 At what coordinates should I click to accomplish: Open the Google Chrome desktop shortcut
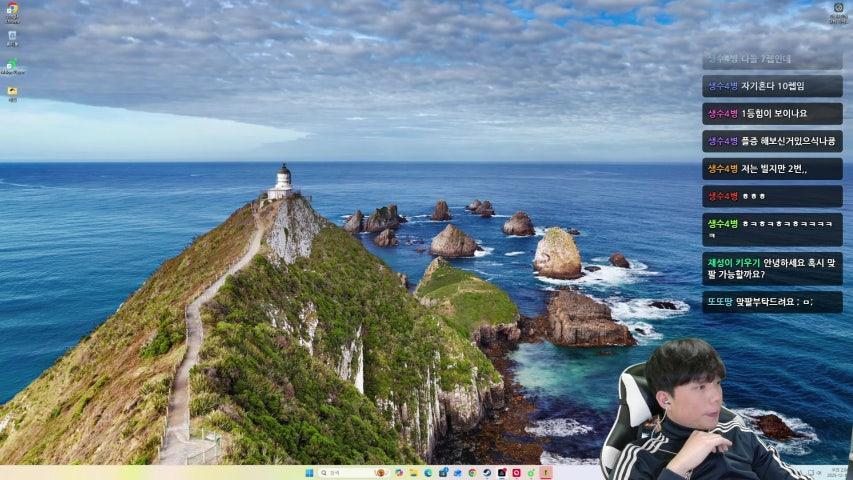(12, 11)
